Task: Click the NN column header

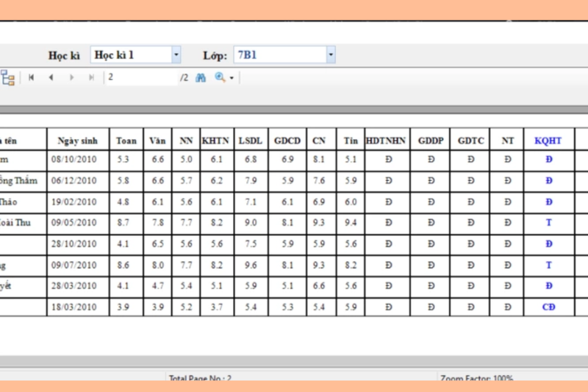Action: coord(186,140)
